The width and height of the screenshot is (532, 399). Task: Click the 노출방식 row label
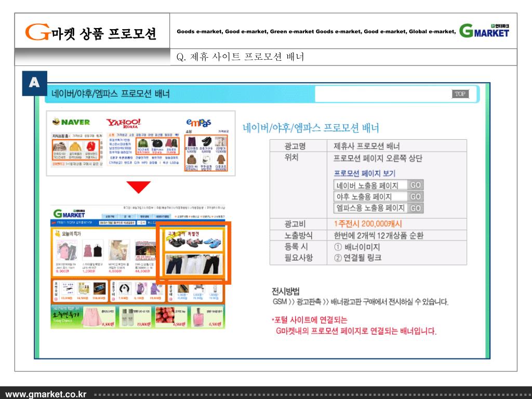coord(298,235)
